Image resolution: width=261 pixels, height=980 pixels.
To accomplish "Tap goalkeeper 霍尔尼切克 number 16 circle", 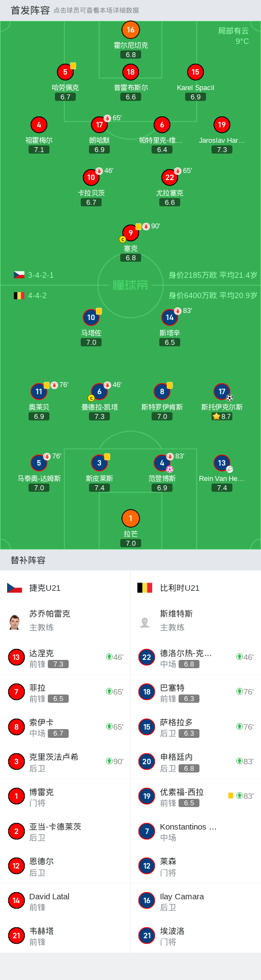I will click(130, 30).
